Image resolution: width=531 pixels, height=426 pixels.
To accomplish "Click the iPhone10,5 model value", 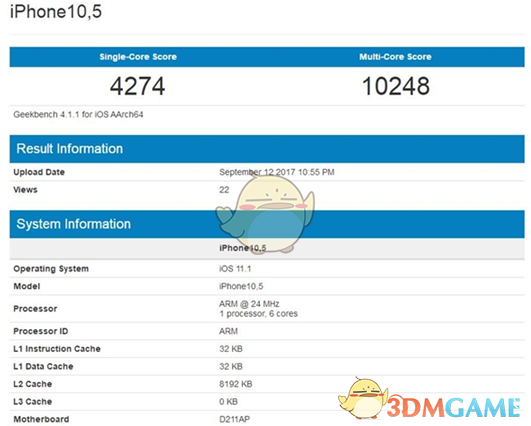I will (x=241, y=286).
